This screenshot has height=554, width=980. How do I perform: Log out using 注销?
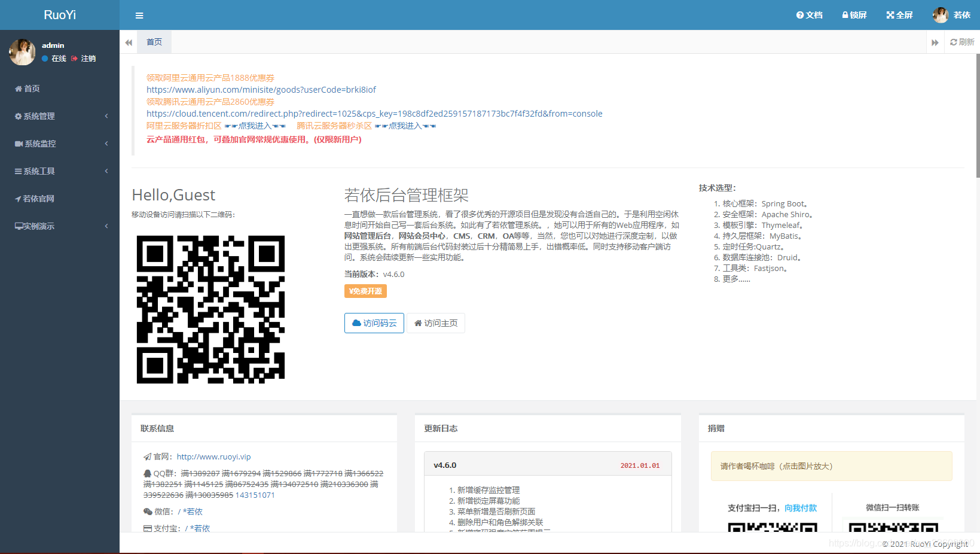[x=84, y=59]
